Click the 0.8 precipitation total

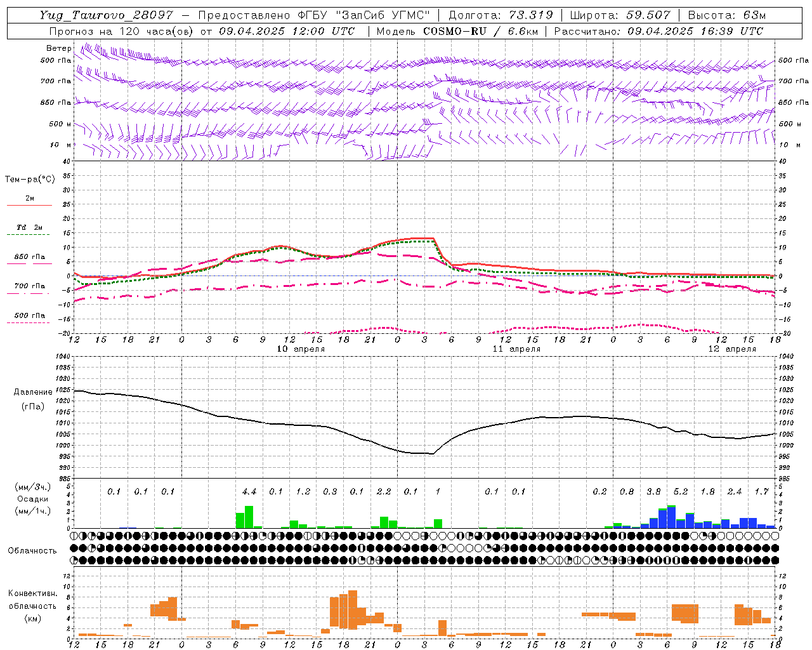click(x=627, y=492)
